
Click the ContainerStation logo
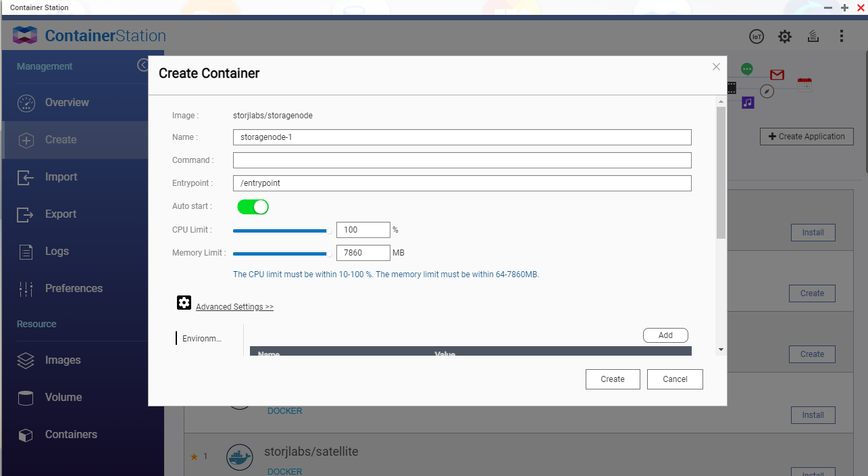[x=89, y=35]
